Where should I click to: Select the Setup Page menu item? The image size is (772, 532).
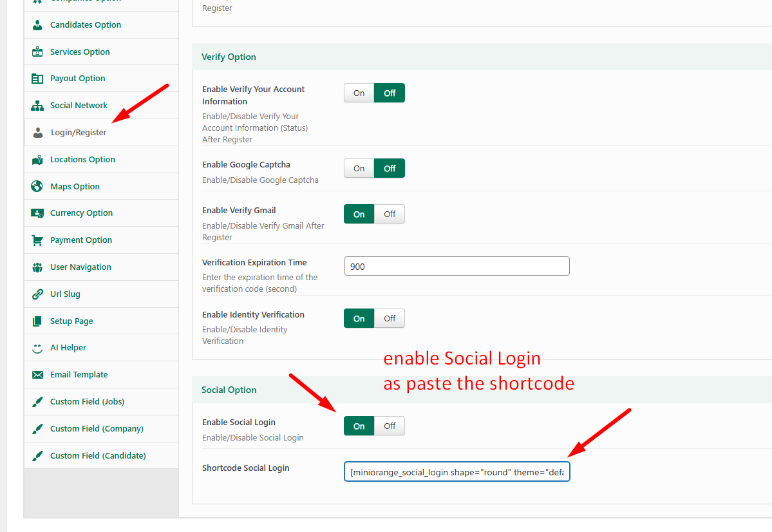[x=71, y=321]
